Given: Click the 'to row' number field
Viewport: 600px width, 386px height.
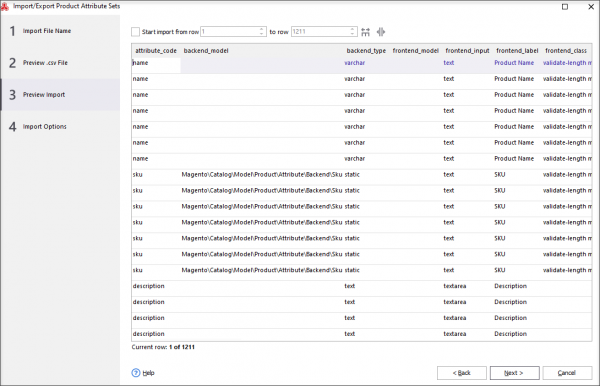Looking at the screenshot, I should pyautogui.click(x=321, y=32).
